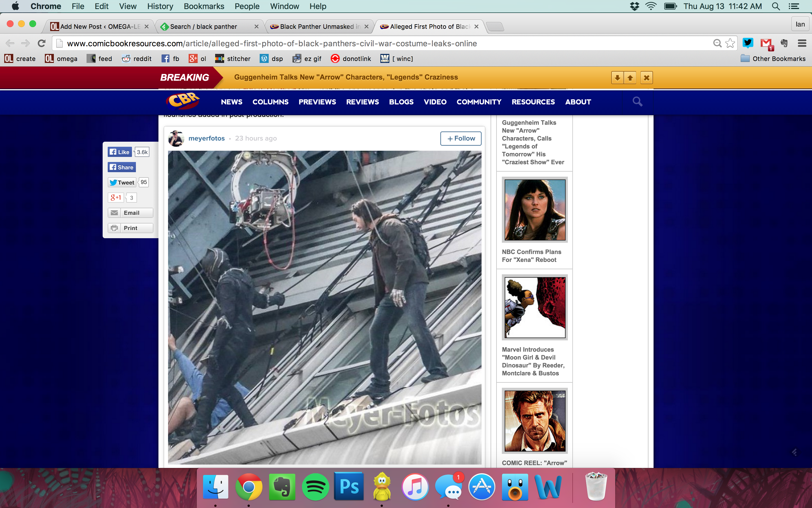Open the stitcher bookmark
This screenshot has height=508, width=812.
(233, 59)
